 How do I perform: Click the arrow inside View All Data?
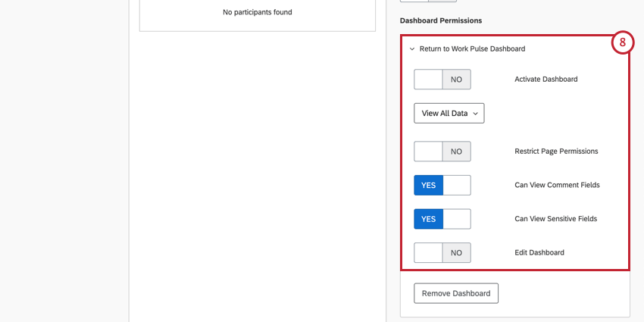(x=475, y=114)
